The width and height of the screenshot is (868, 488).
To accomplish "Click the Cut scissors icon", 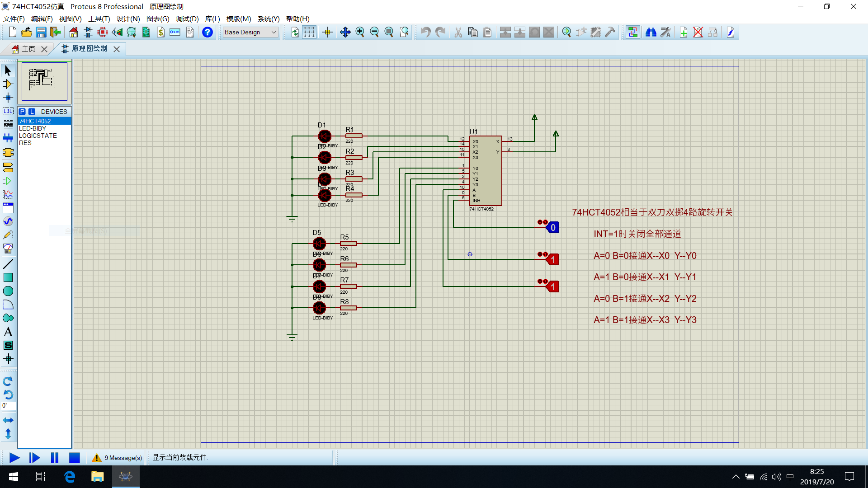I will [x=458, y=32].
